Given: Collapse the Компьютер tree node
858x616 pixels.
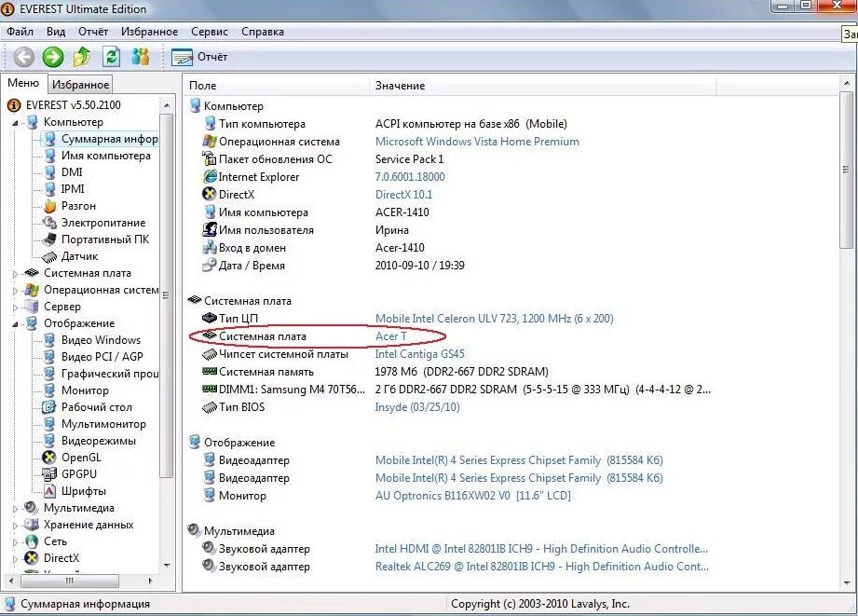Looking at the screenshot, I should (x=15, y=123).
